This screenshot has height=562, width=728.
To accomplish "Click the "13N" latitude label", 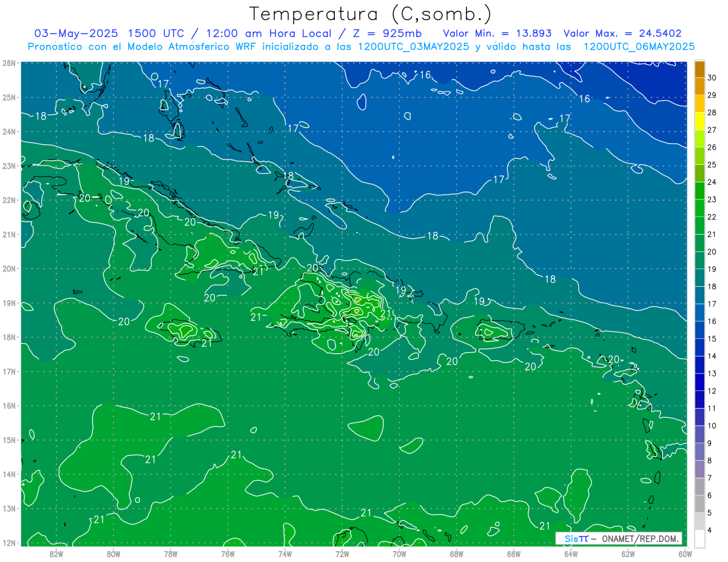I will pyautogui.click(x=8, y=508).
